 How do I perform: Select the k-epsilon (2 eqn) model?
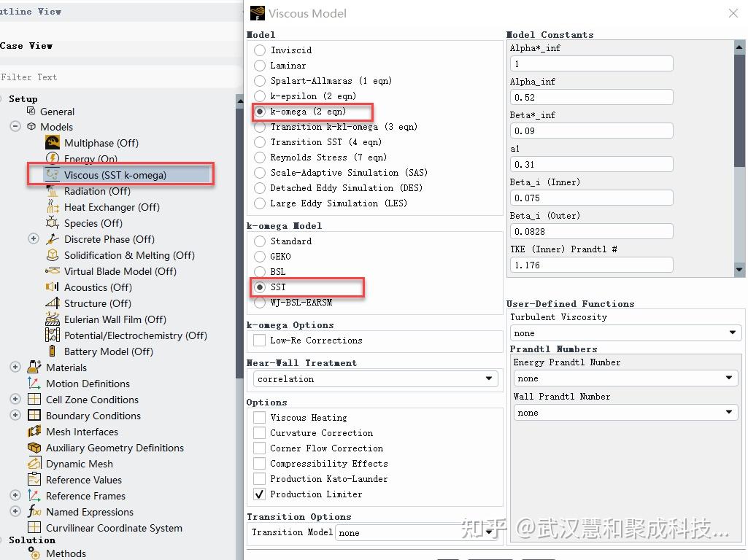click(260, 96)
